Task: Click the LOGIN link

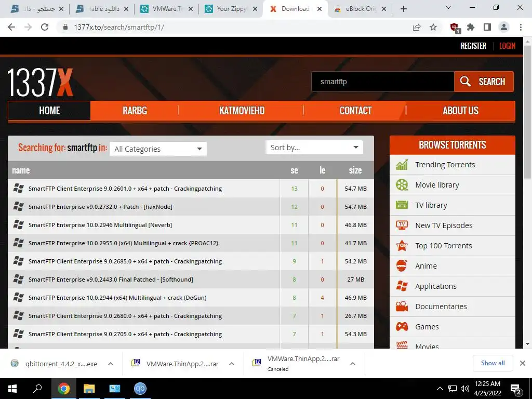Action: (507, 46)
